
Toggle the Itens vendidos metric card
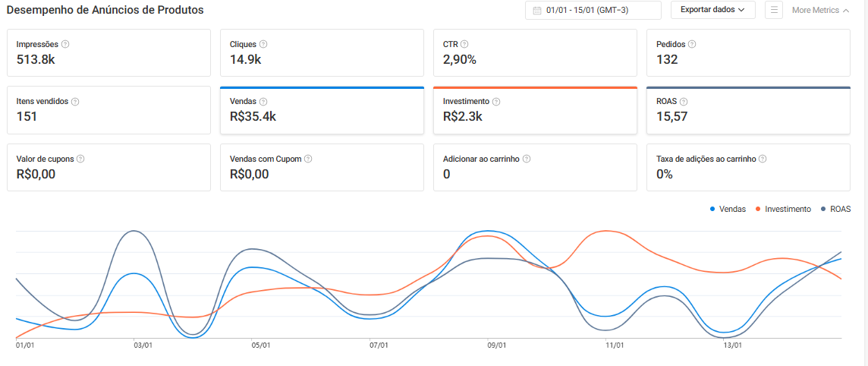tap(108, 110)
